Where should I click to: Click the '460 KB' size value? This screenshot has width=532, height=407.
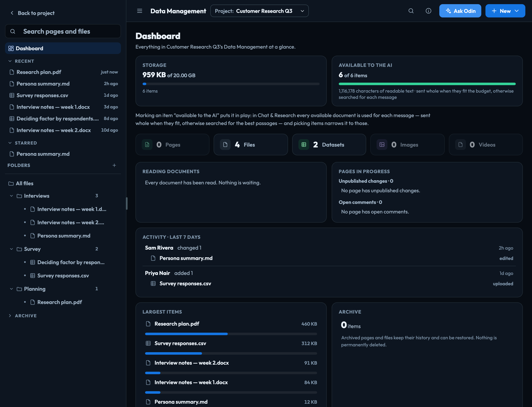[309, 324]
